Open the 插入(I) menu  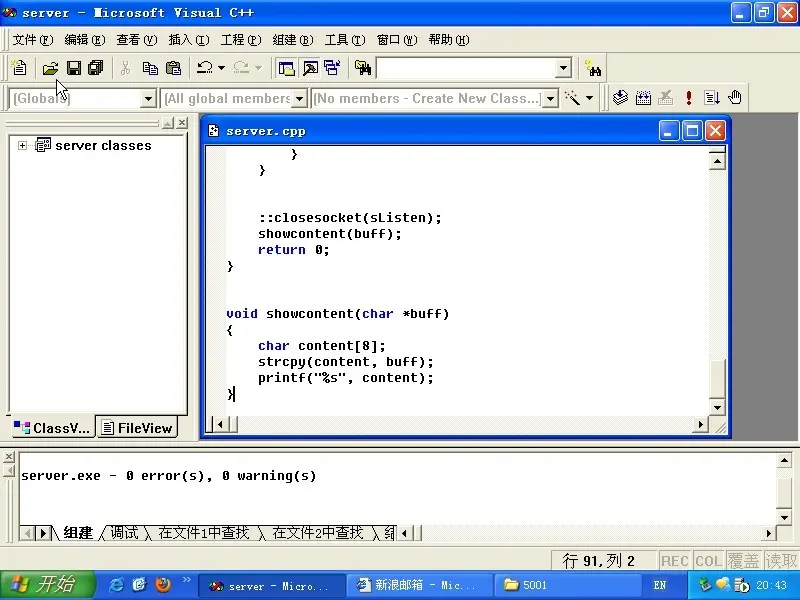pyautogui.click(x=189, y=40)
